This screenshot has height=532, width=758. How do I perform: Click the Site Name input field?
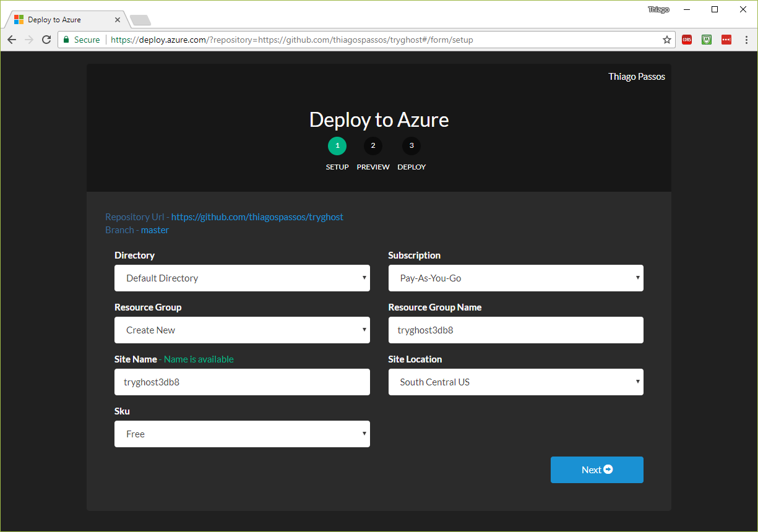(242, 382)
